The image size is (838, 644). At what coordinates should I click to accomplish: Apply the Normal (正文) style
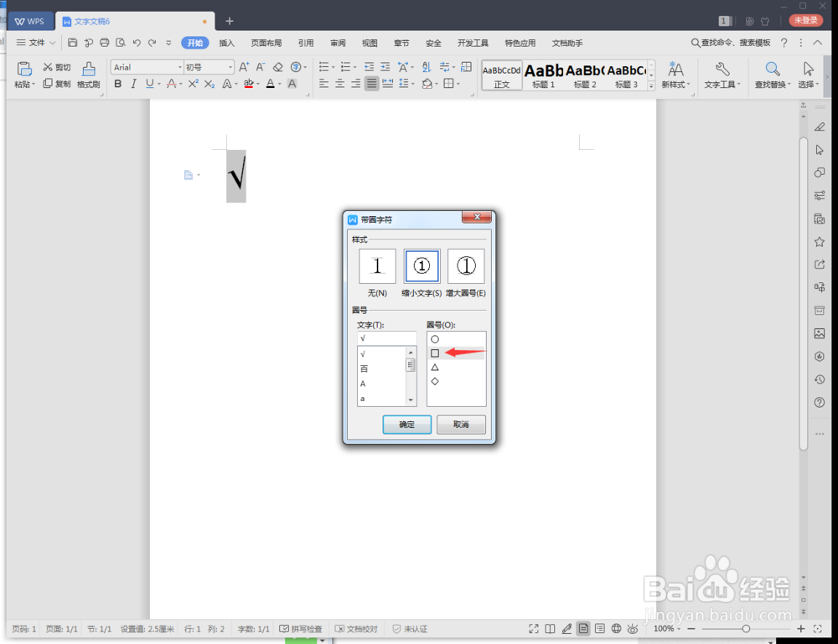point(502,75)
